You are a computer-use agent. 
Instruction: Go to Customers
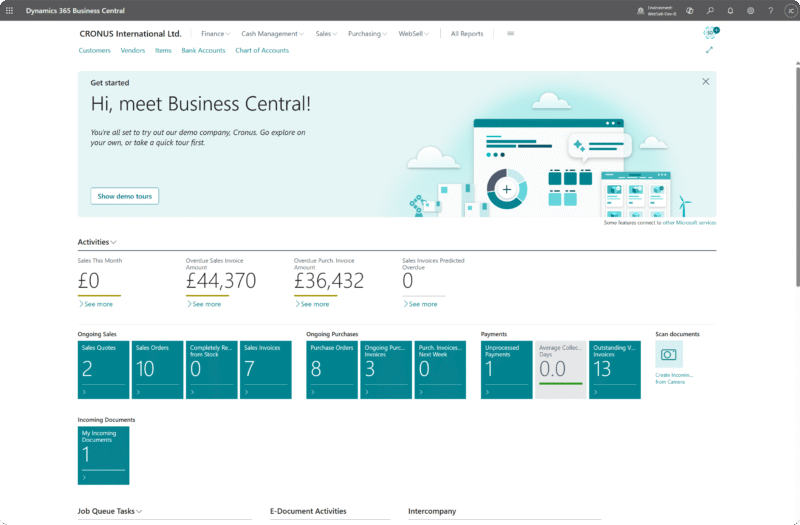point(94,51)
